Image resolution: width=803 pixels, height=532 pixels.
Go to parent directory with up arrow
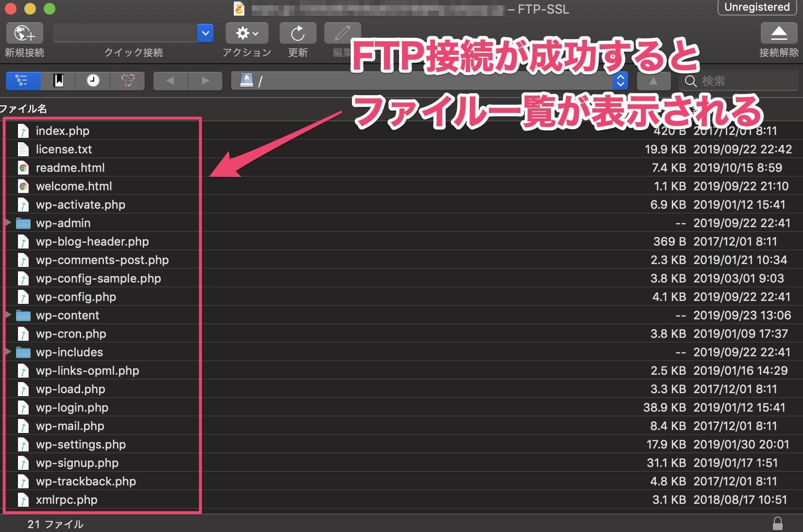pyautogui.click(x=653, y=81)
